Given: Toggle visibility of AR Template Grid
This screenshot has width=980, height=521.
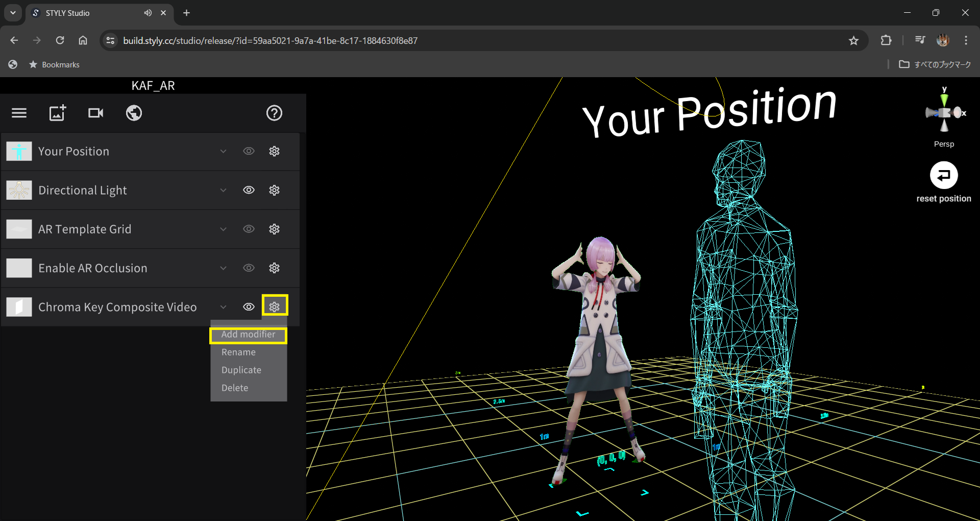Looking at the screenshot, I should 249,229.
